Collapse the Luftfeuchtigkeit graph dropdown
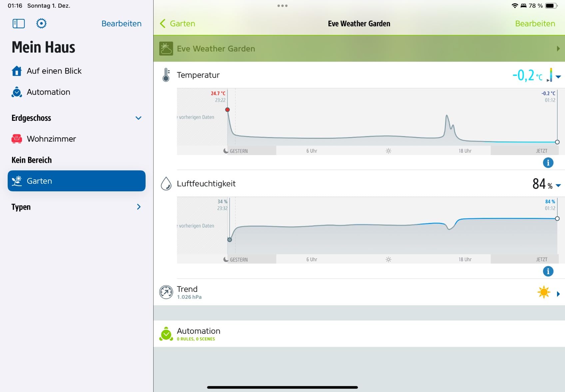This screenshot has width=565, height=392. [x=558, y=185]
